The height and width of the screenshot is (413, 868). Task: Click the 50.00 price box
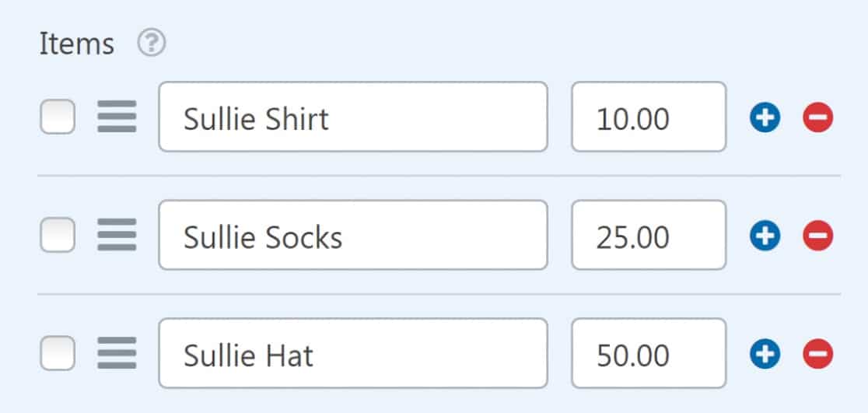click(x=649, y=355)
